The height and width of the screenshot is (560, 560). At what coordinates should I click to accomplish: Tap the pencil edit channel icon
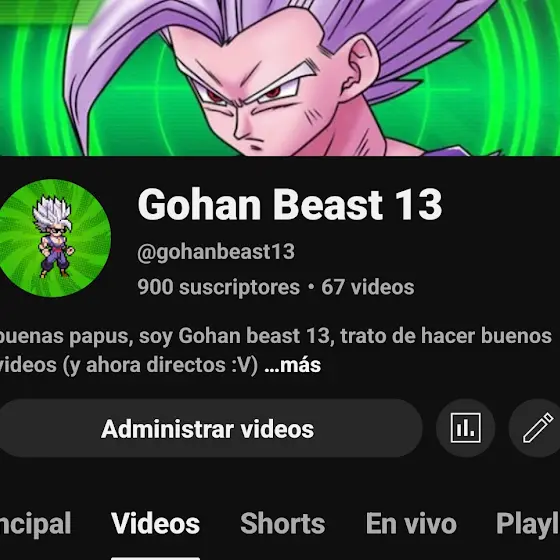[x=536, y=428]
